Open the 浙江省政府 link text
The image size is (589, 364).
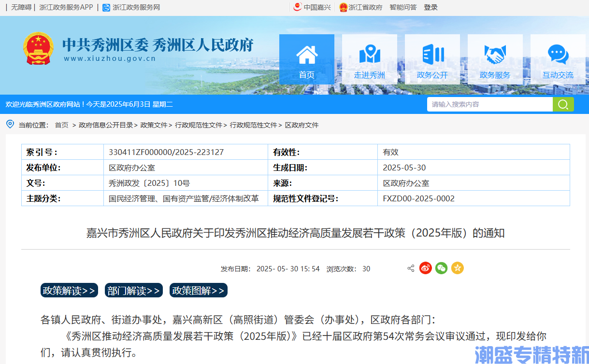[x=365, y=7]
